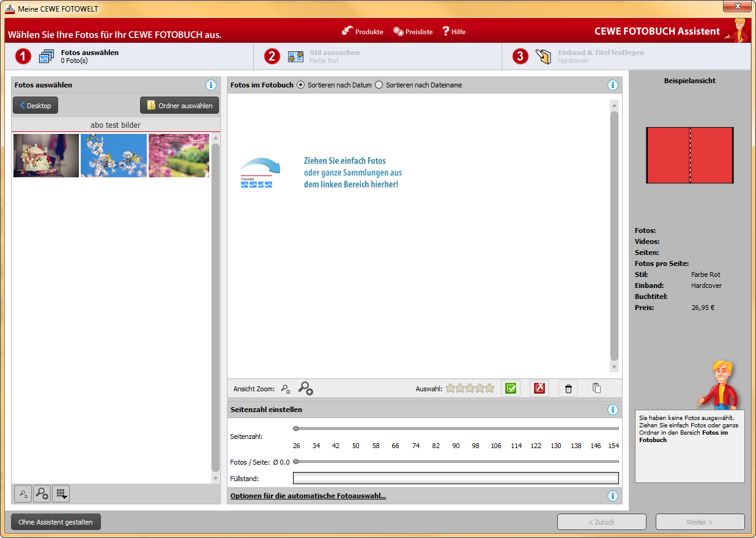Click the assistant mascot figure above hint box

(x=717, y=385)
